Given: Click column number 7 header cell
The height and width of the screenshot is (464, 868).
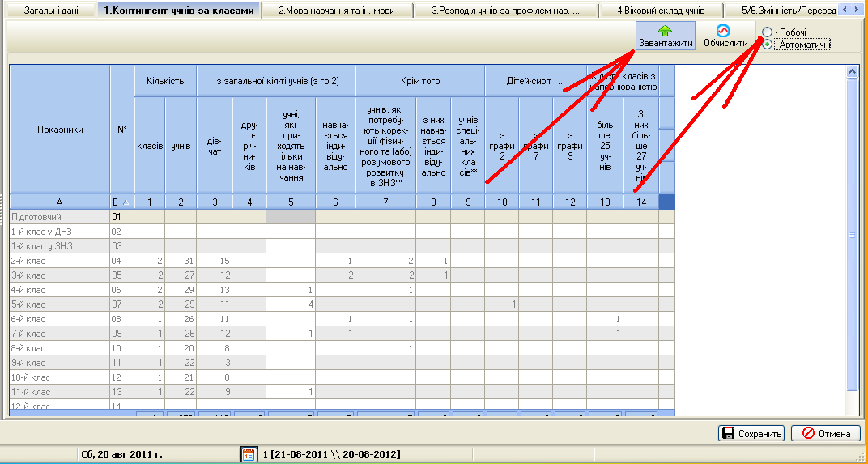Looking at the screenshot, I should (x=386, y=202).
